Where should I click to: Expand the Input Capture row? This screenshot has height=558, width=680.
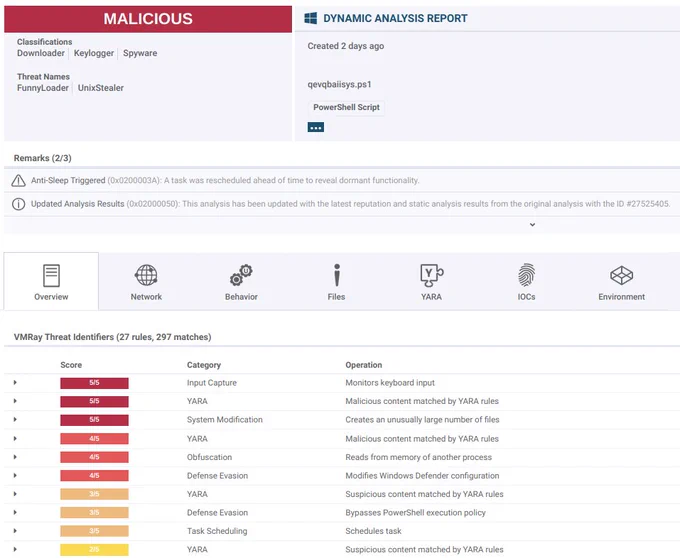tap(15, 382)
